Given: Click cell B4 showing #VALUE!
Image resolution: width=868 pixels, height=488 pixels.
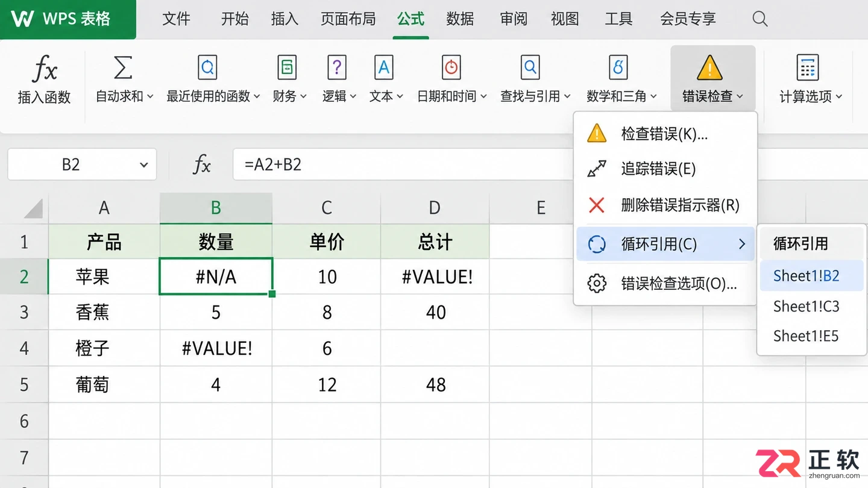Looking at the screenshot, I should [x=216, y=348].
